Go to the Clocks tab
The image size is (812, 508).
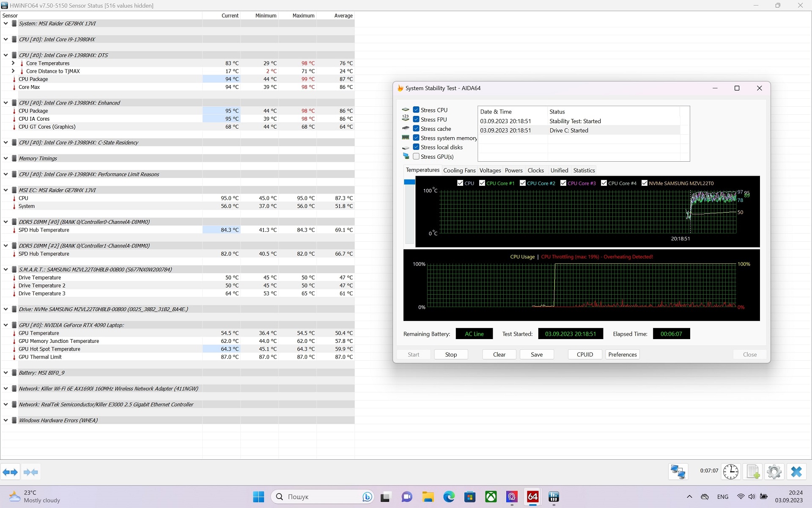tap(536, 170)
